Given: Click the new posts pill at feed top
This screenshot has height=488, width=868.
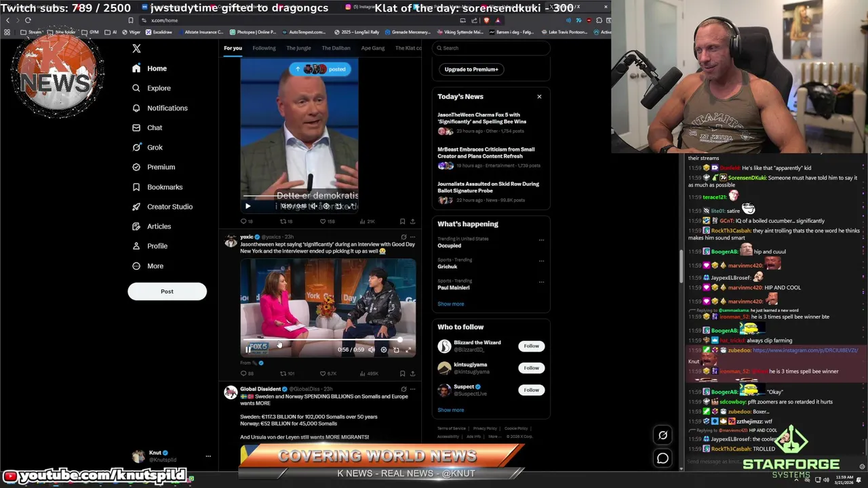Looking at the screenshot, I should coord(320,69).
